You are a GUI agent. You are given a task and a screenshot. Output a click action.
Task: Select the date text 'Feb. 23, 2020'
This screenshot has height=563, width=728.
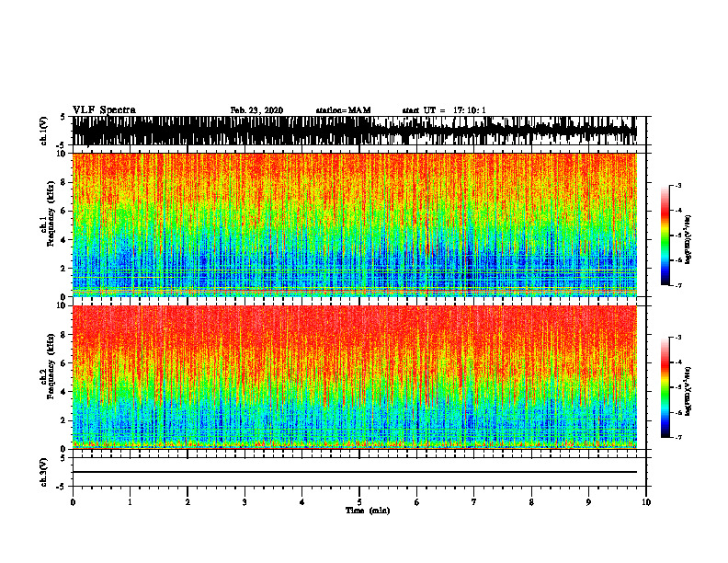click(x=256, y=110)
